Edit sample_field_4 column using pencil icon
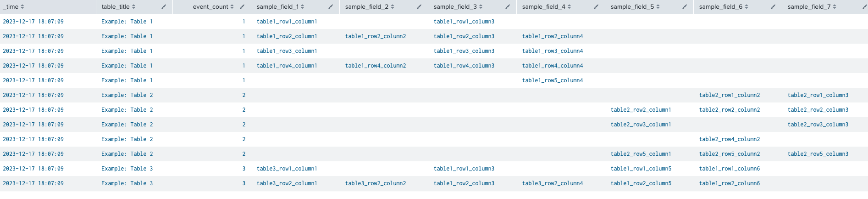868x199 pixels. tap(596, 7)
